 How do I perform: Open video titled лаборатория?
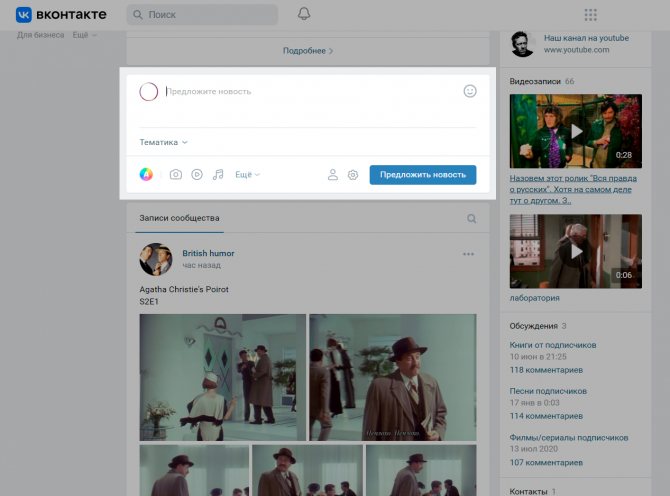click(x=535, y=298)
